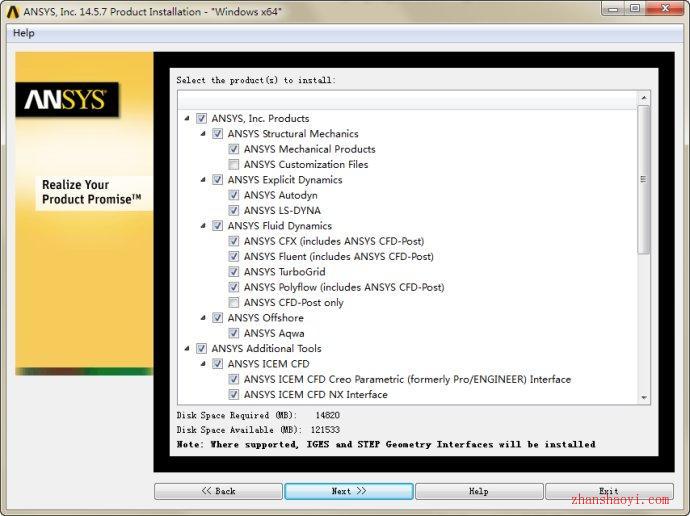The image size is (690, 516).
Task: Proceed with the Next >> button
Action: click(349, 491)
